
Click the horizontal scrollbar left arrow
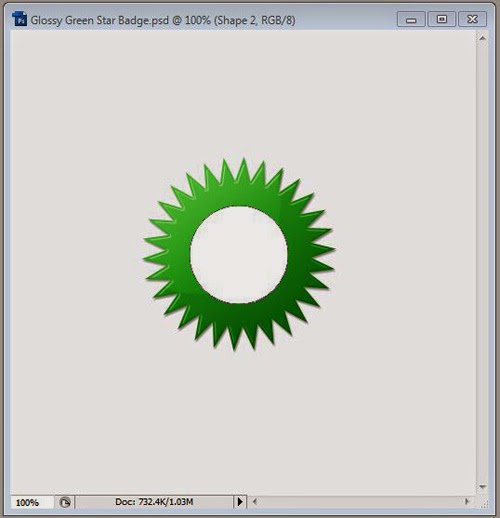point(255,501)
